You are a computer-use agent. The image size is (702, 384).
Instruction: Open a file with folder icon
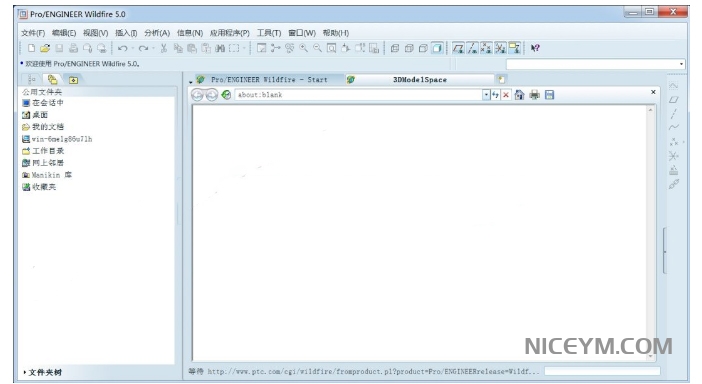[x=45, y=48]
